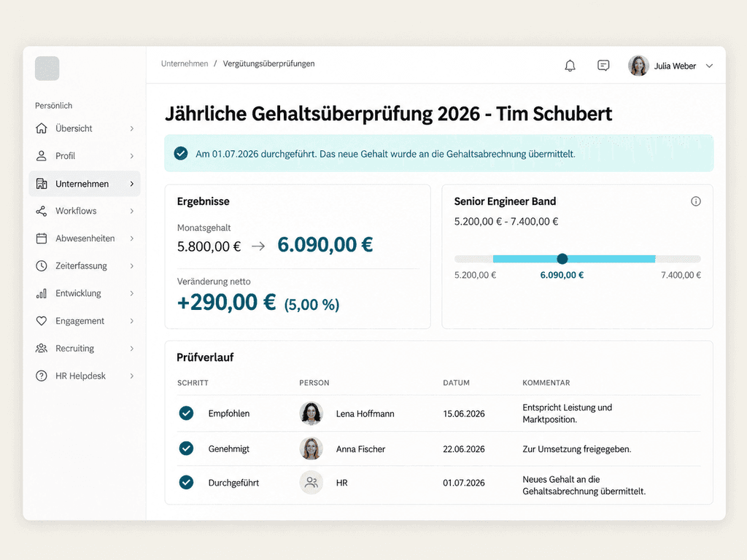Screen dimensions: 747x560
Task: Click the DATUM column header
Action: [x=456, y=383]
